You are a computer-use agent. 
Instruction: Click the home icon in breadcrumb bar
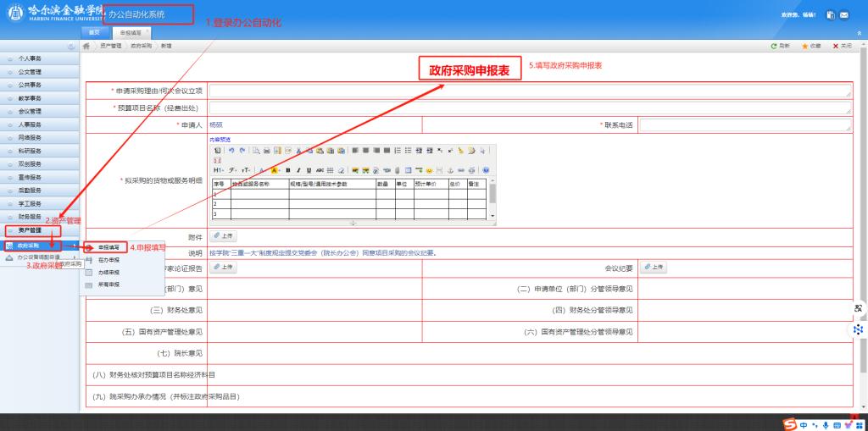(x=86, y=46)
